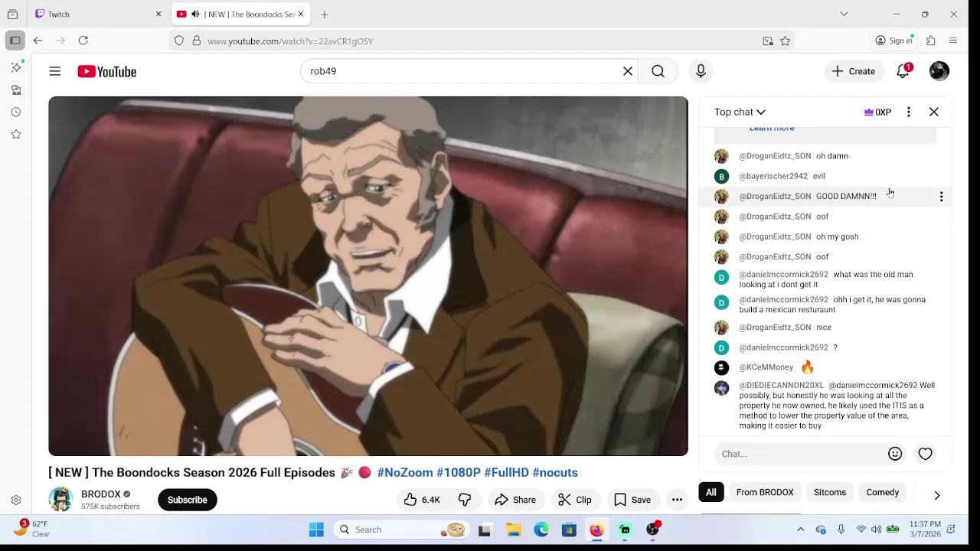Image resolution: width=980 pixels, height=551 pixels.
Task: Open the account avatar menu
Action: (x=939, y=71)
